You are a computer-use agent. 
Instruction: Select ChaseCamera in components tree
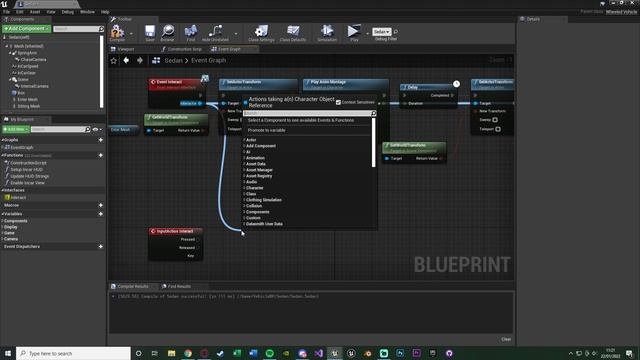33,60
